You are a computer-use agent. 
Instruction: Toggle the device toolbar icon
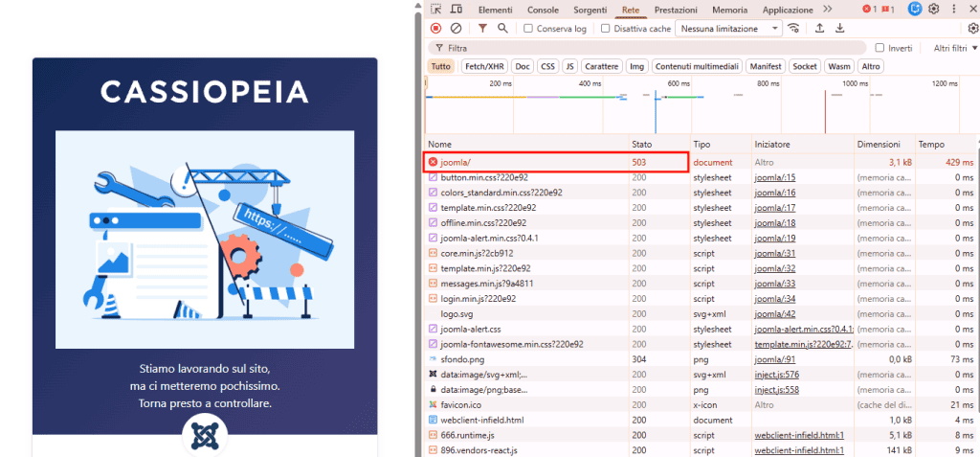coord(457,10)
